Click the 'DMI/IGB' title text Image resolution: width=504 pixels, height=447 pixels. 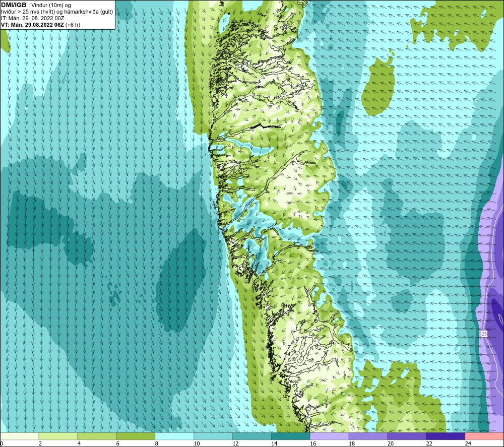[x=14, y=5]
